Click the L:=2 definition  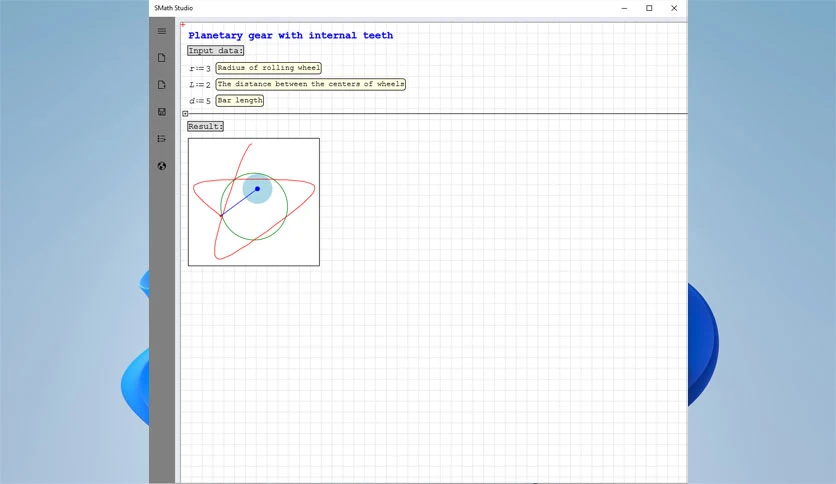click(x=200, y=84)
